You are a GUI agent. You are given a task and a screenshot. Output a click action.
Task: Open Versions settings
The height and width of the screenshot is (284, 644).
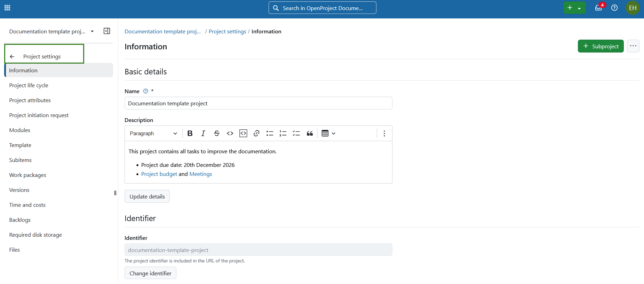(58, 190)
